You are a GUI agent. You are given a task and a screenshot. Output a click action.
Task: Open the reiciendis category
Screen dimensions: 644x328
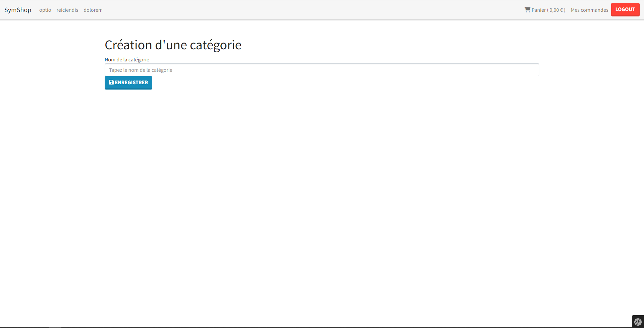[x=67, y=10]
